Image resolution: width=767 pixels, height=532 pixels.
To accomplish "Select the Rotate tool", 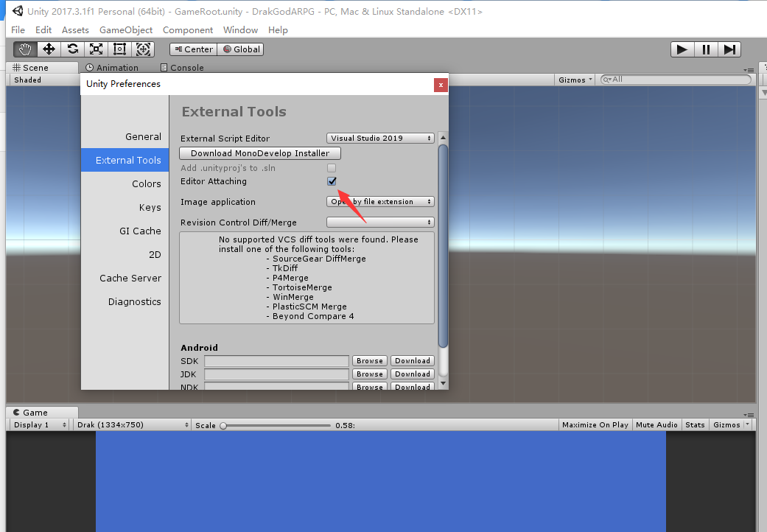I will 71,49.
